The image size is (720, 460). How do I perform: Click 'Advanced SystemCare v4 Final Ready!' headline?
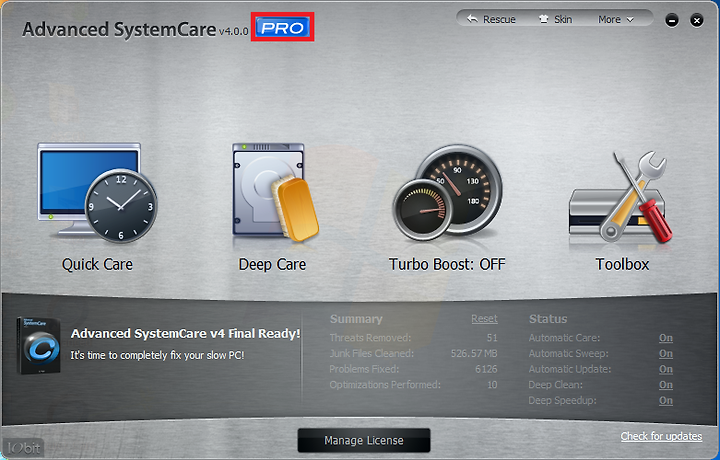coord(186,334)
